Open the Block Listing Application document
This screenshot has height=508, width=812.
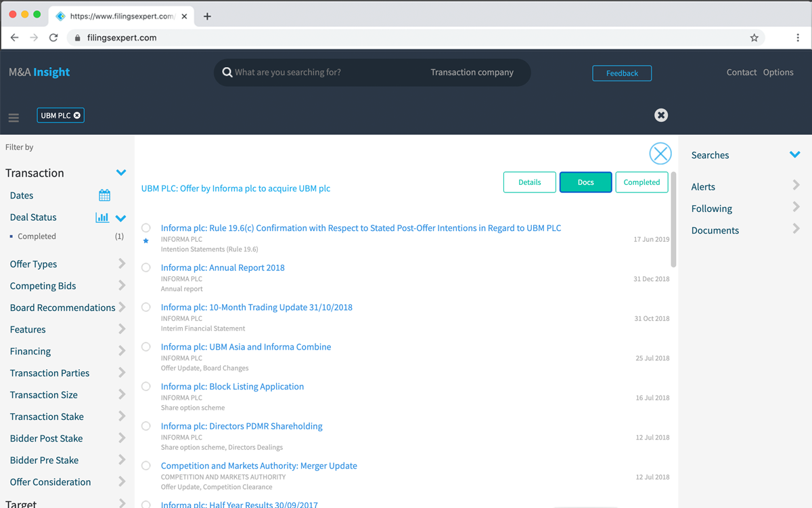click(232, 387)
